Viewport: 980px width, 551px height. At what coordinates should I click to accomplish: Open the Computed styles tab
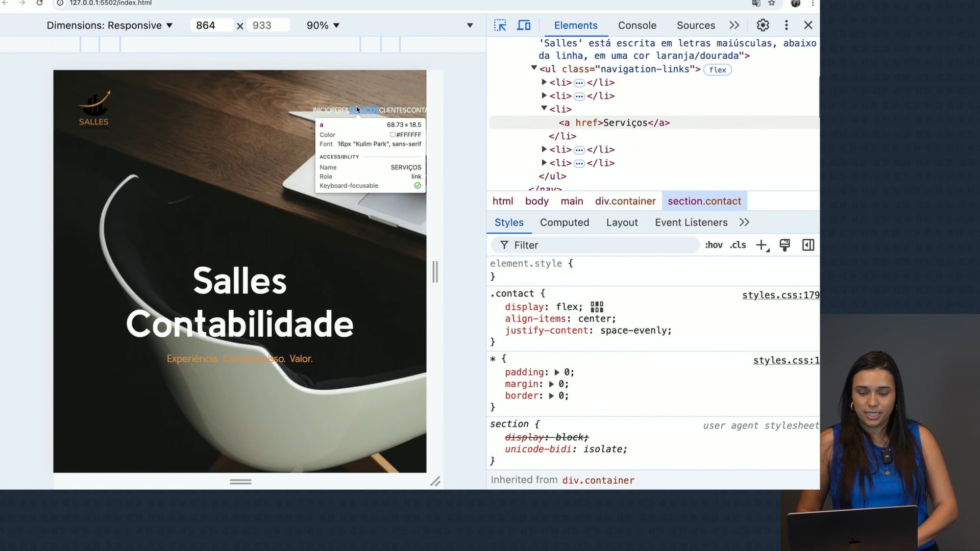564,222
